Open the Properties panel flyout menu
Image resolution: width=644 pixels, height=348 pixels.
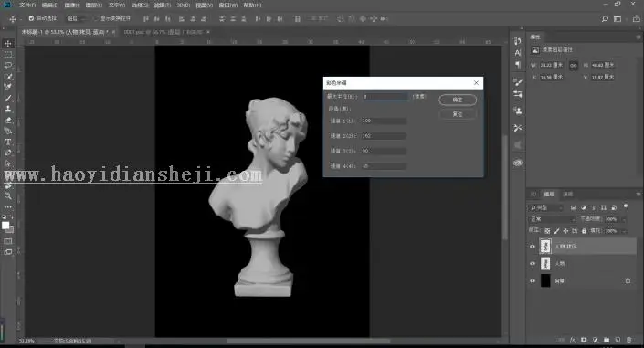pos(639,37)
